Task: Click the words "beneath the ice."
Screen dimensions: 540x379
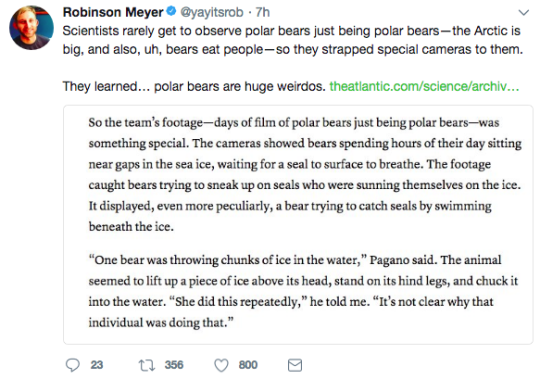Action: [x=131, y=227]
